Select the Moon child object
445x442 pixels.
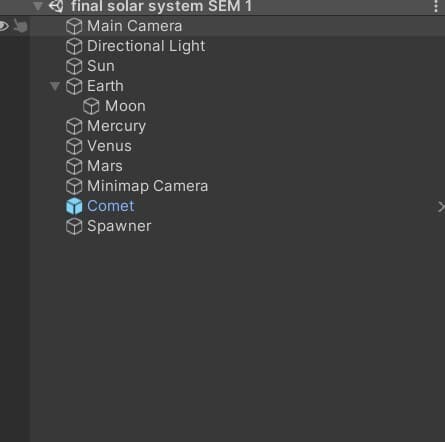pyautogui.click(x=125, y=106)
